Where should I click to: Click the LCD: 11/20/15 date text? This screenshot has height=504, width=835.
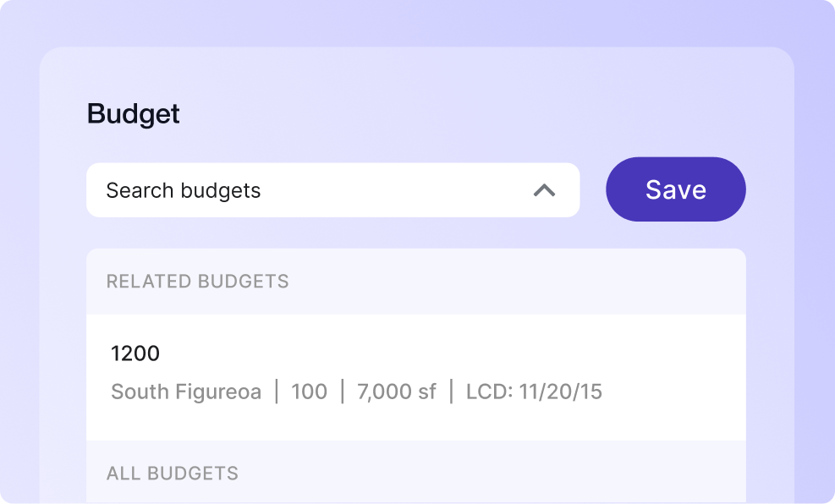point(534,392)
